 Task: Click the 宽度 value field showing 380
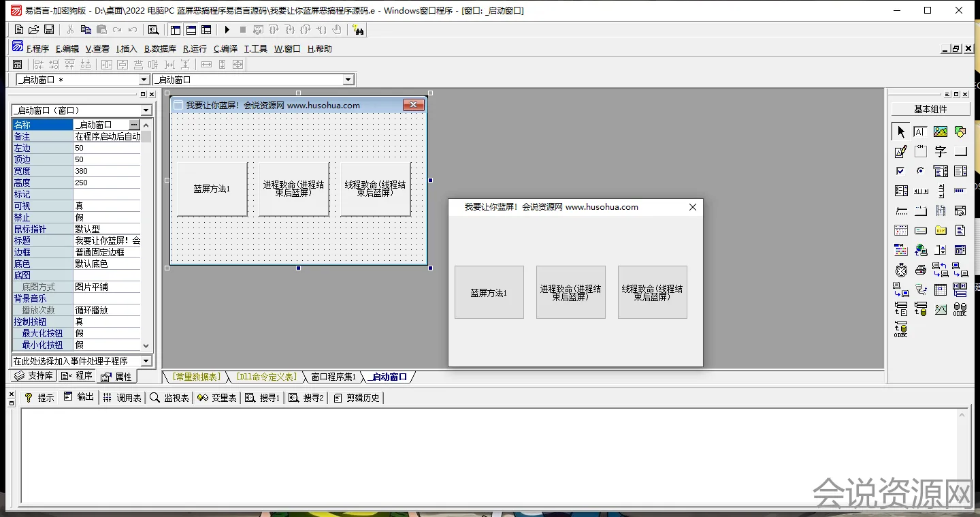[x=106, y=171]
